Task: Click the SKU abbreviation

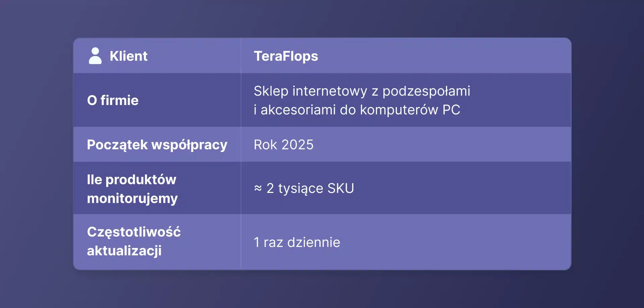Action: 340,188
